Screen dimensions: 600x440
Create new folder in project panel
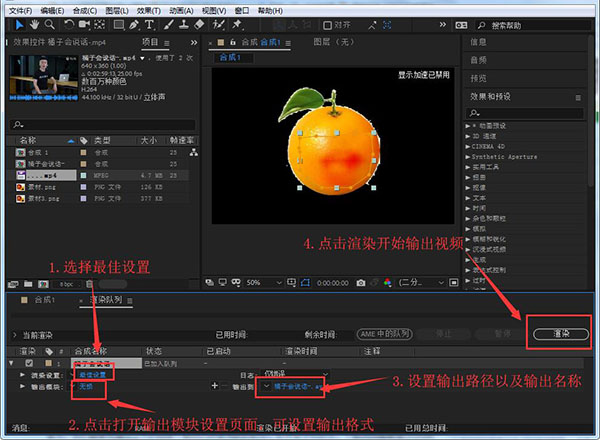(28, 284)
